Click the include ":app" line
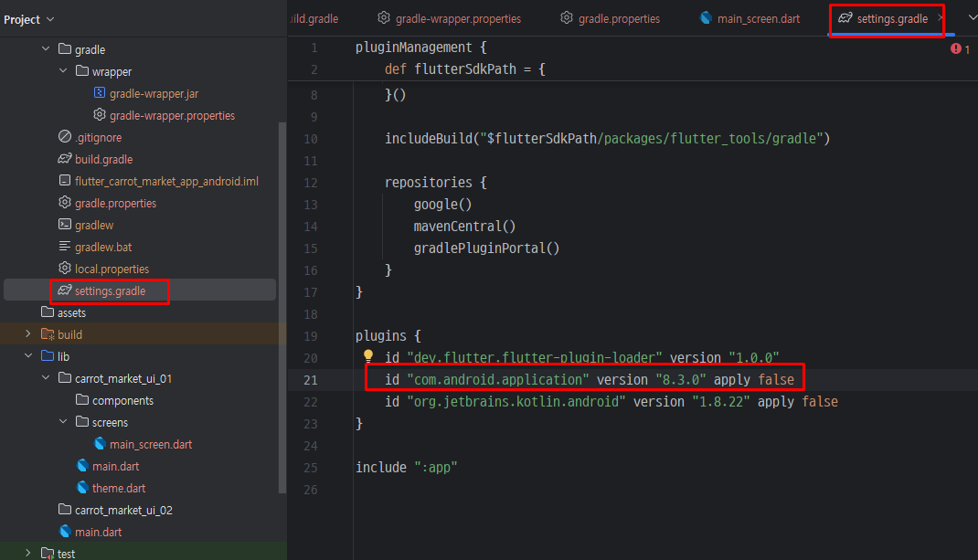 coord(406,467)
